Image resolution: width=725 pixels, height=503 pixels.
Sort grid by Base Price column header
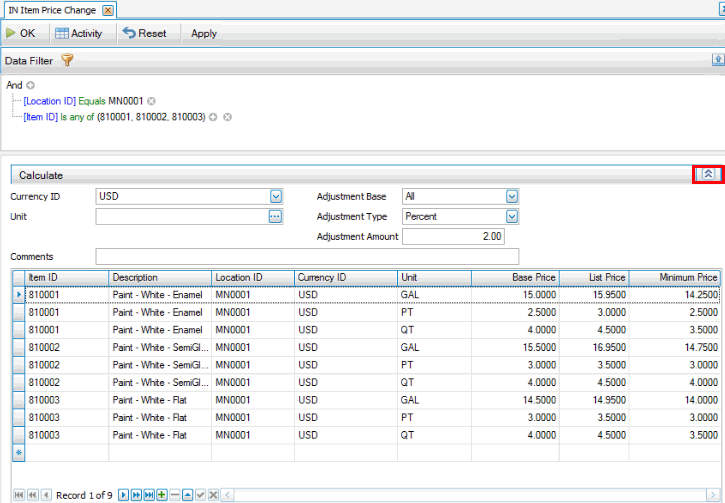(x=513, y=277)
